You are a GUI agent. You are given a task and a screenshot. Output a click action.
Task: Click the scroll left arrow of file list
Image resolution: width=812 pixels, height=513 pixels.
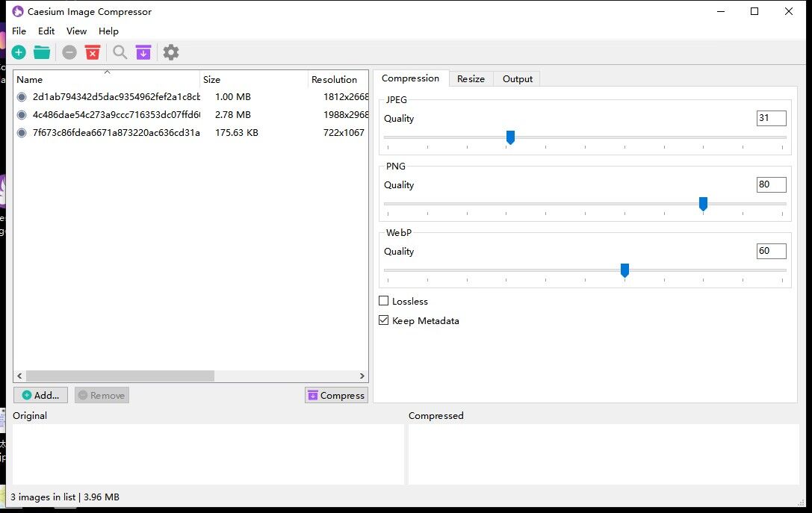click(x=19, y=376)
